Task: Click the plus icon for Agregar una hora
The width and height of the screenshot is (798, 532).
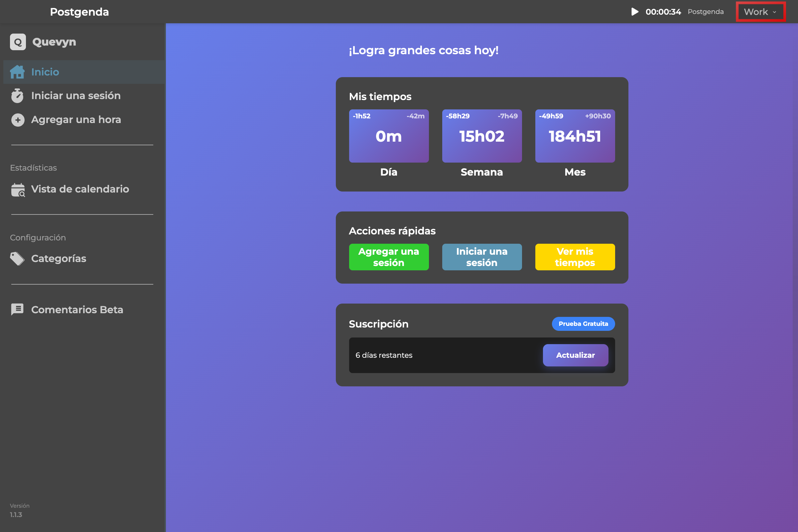Action: pyautogui.click(x=18, y=120)
